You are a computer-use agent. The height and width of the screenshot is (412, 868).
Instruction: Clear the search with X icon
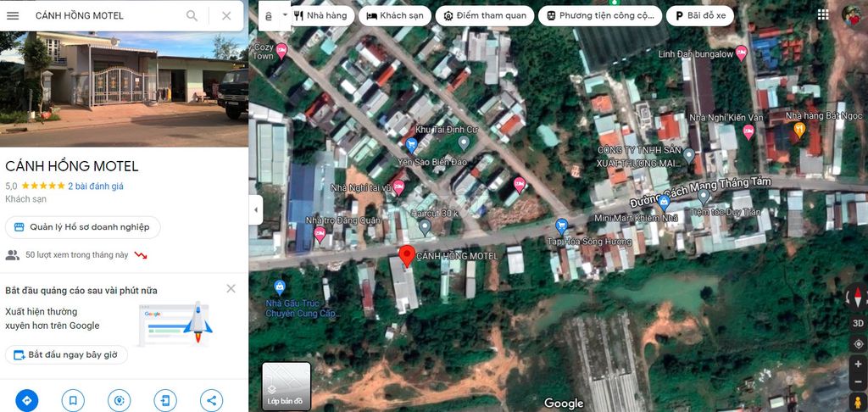pyautogui.click(x=226, y=15)
